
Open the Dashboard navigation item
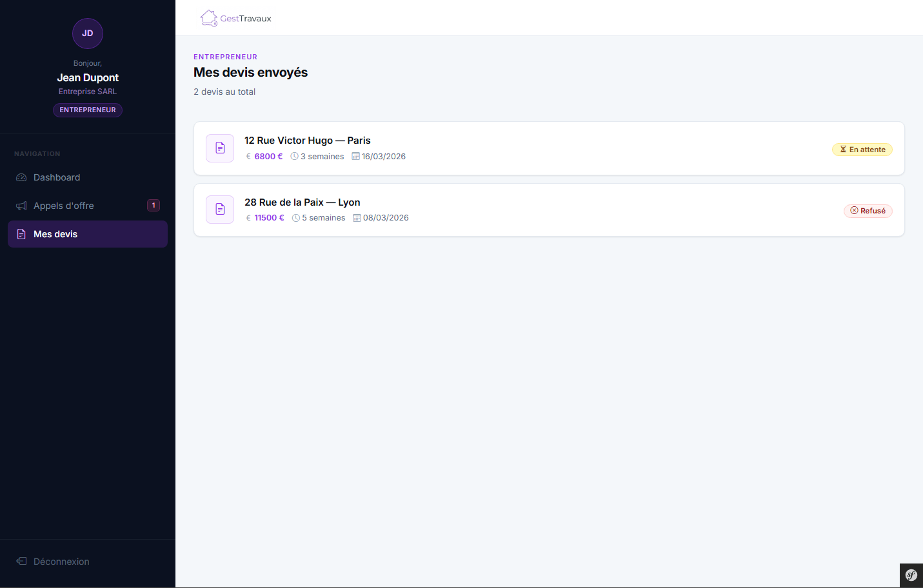(x=57, y=177)
